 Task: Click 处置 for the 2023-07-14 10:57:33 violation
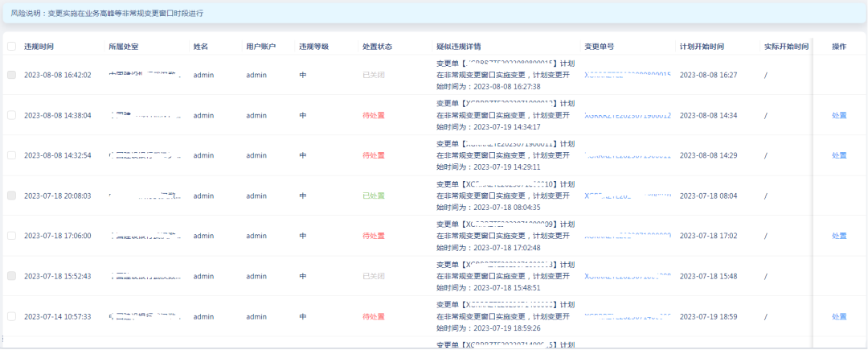(839, 317)
